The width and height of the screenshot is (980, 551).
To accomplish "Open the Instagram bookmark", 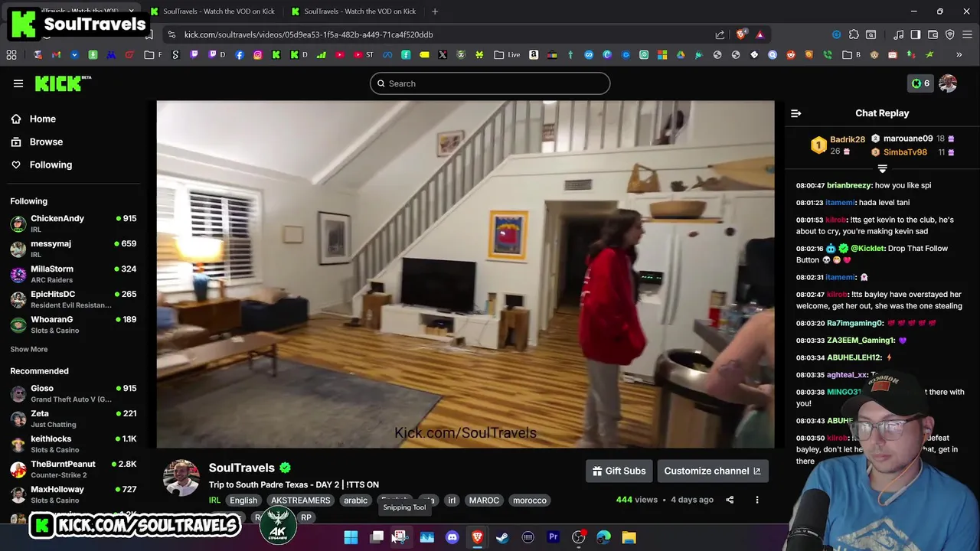I will (x=257, y=55).
